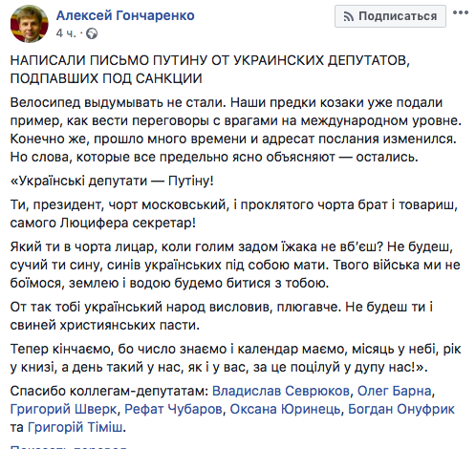Open tagged profile Григорій Тіміш
This screenshot has width=476, height=449.
pos(75,427)
